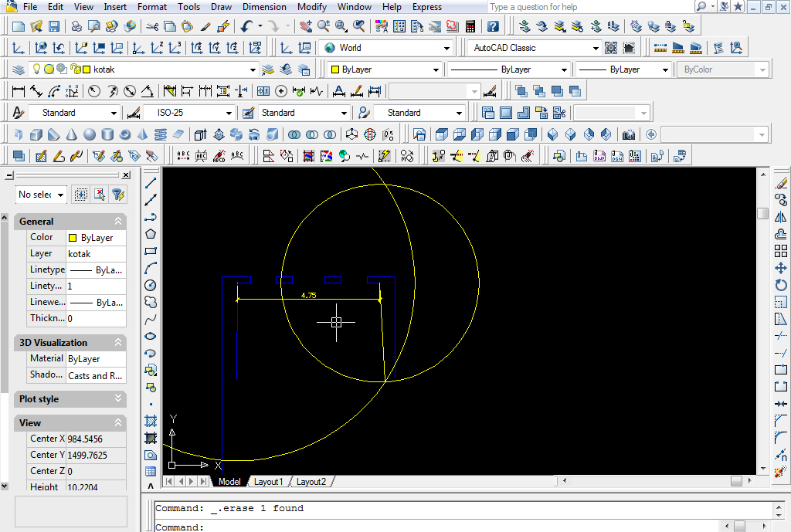The image size is (791, 532).
Task: Collapse the General properties section
Action: coord(118,222)
